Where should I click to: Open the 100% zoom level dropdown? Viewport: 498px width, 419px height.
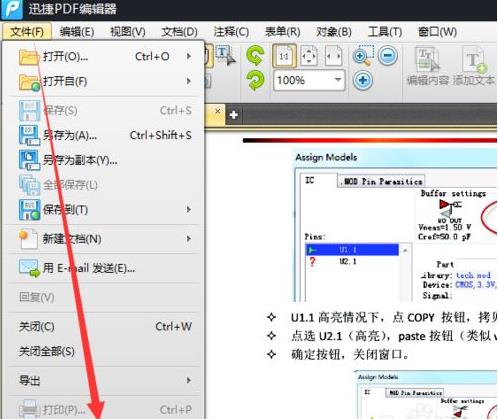(x=337, y=80)
